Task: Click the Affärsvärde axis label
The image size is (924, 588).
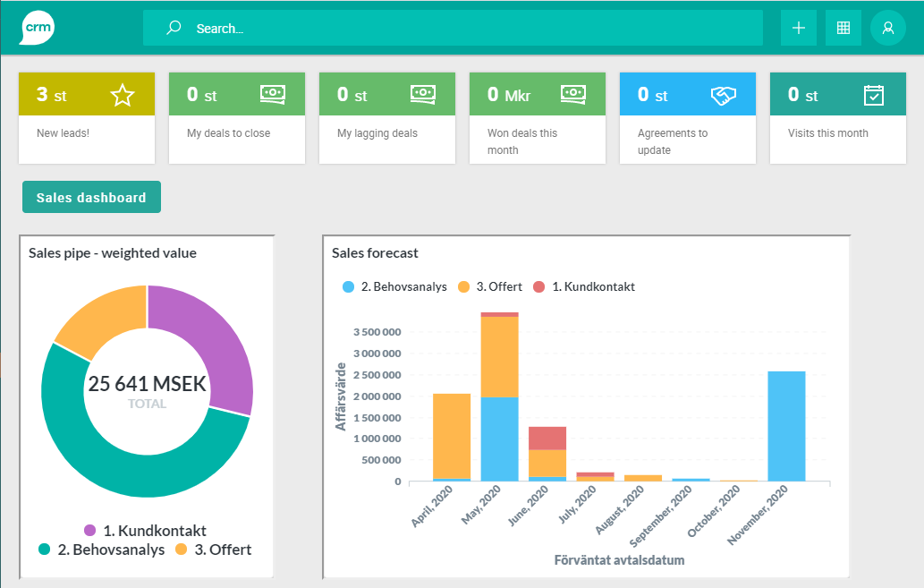Action: (x=340, y=396)
